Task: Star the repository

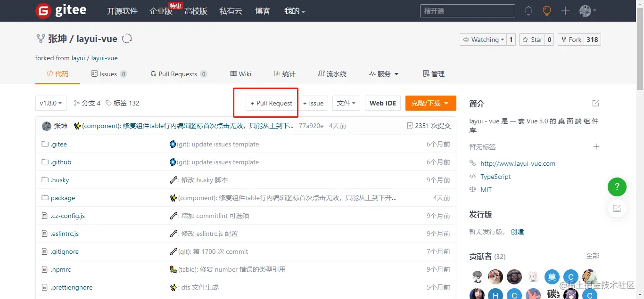Action: (x=532, y=40)
